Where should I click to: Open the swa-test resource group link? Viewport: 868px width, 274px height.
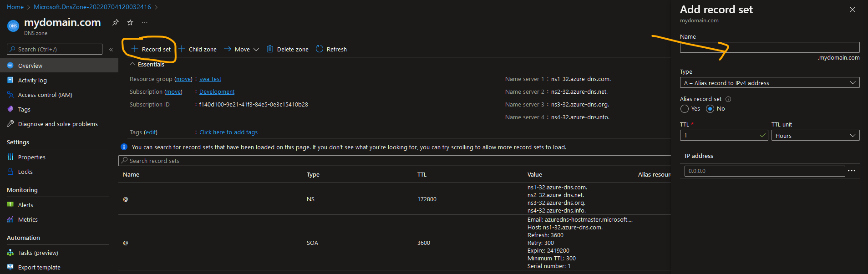(x=210, y=79)
